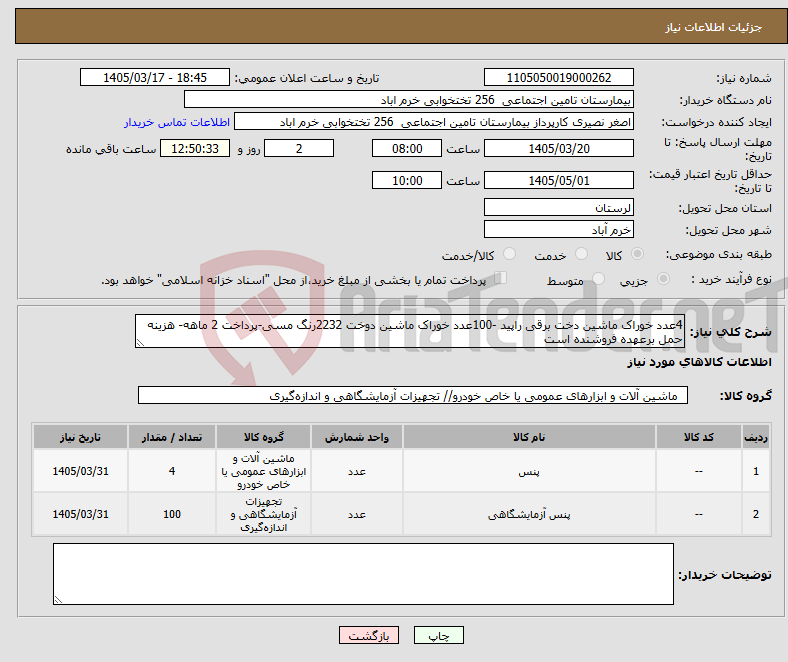Click the بازگشت (back) button
This screenshot has width=788, height=662.
click(369, 635)
